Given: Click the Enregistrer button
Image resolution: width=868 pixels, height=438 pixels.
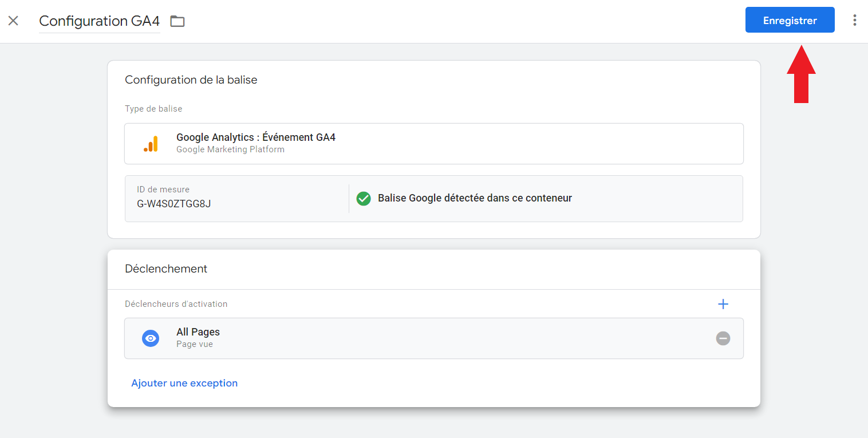Looking at the screenshot, I should 790,20.
